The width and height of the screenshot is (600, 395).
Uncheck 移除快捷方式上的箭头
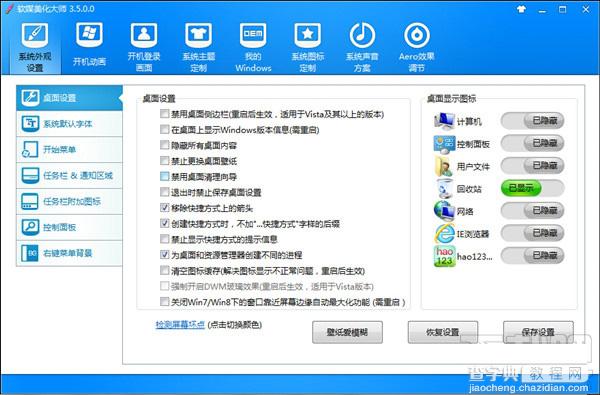click(x=165, y=208)
